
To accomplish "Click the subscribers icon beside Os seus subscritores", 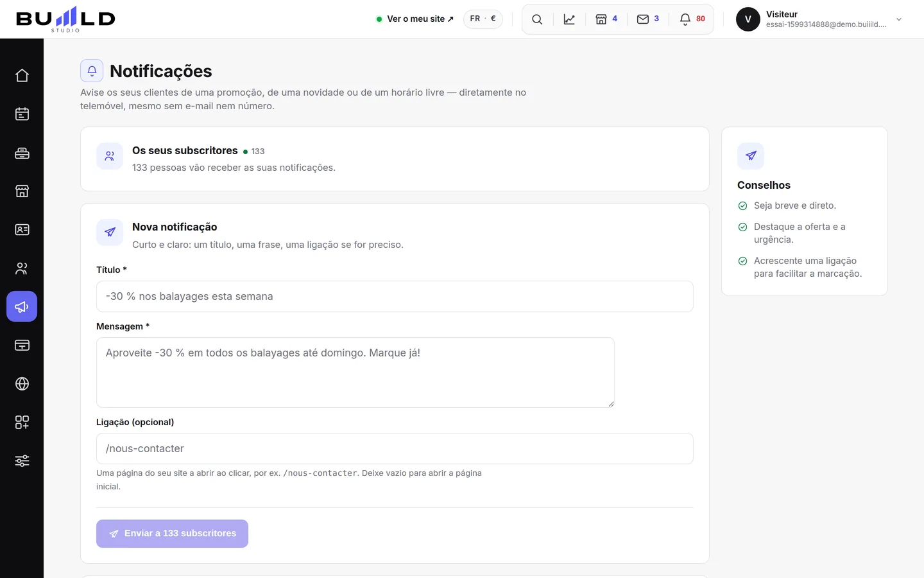I will tap(110, 156).
